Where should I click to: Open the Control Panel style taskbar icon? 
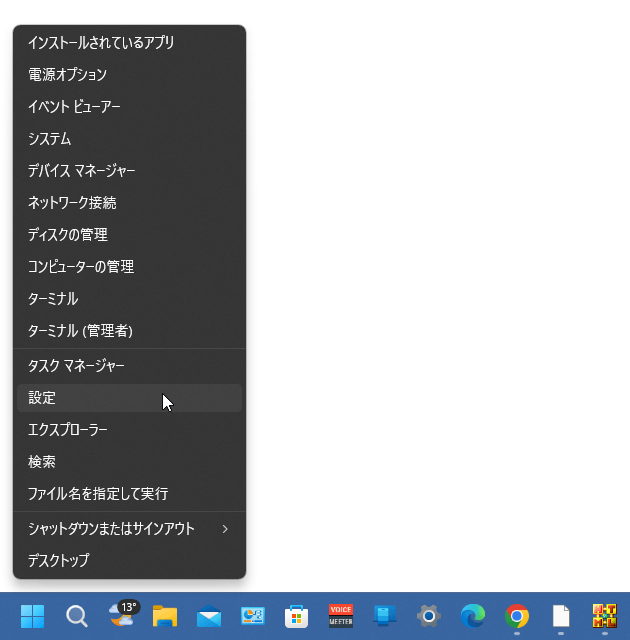pyautogui.click(x=253, y=616)
